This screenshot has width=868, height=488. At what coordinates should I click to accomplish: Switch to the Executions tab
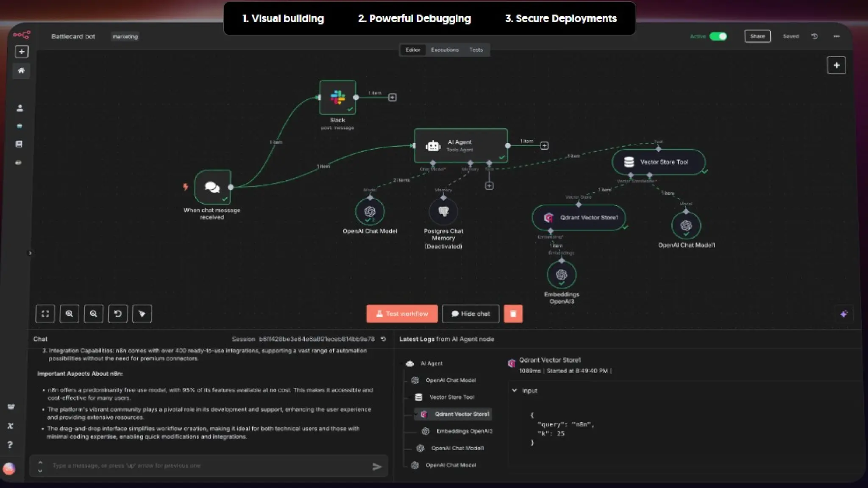(x=445, y=50)
